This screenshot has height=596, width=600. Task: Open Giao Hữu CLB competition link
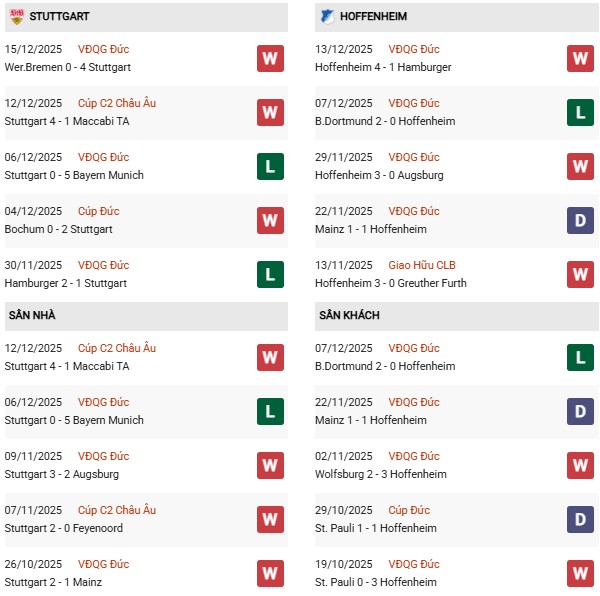click(x=423, y=265)
